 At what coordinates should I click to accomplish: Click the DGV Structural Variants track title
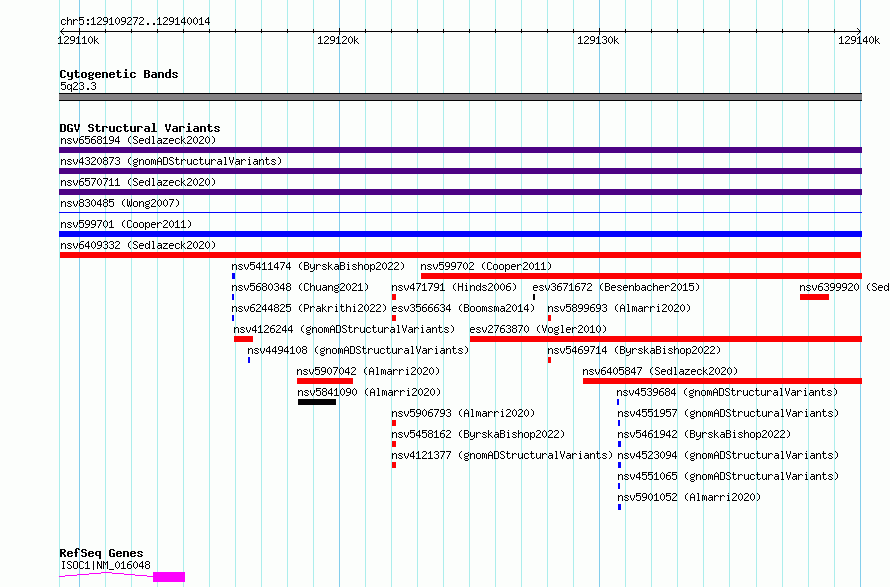click(140, 128)
